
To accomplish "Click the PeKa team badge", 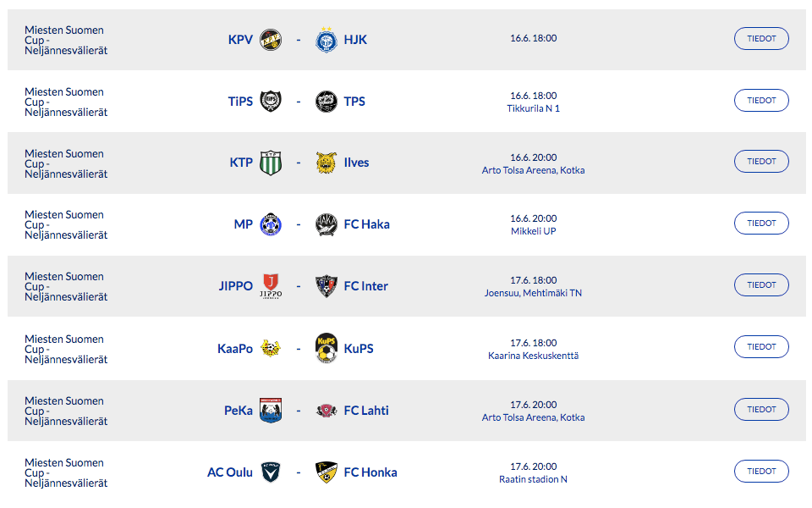I will (x=271, y=411).
